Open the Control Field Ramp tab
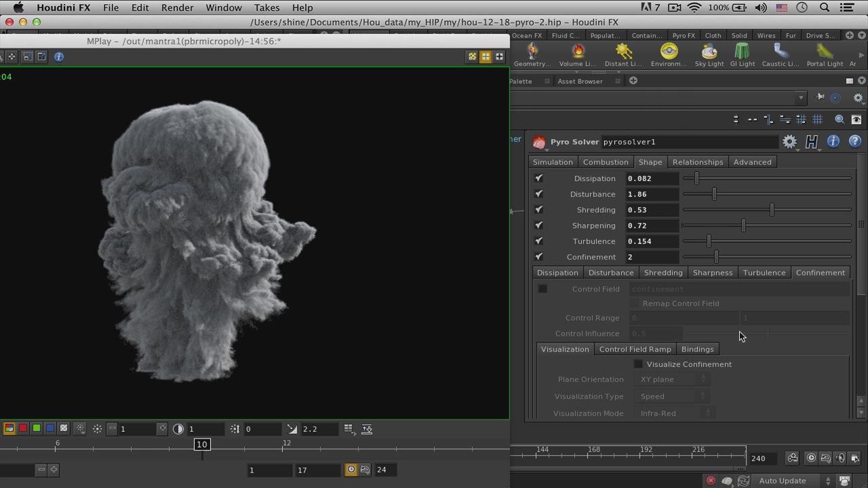The image size is (868, 488). coord(635,349)
